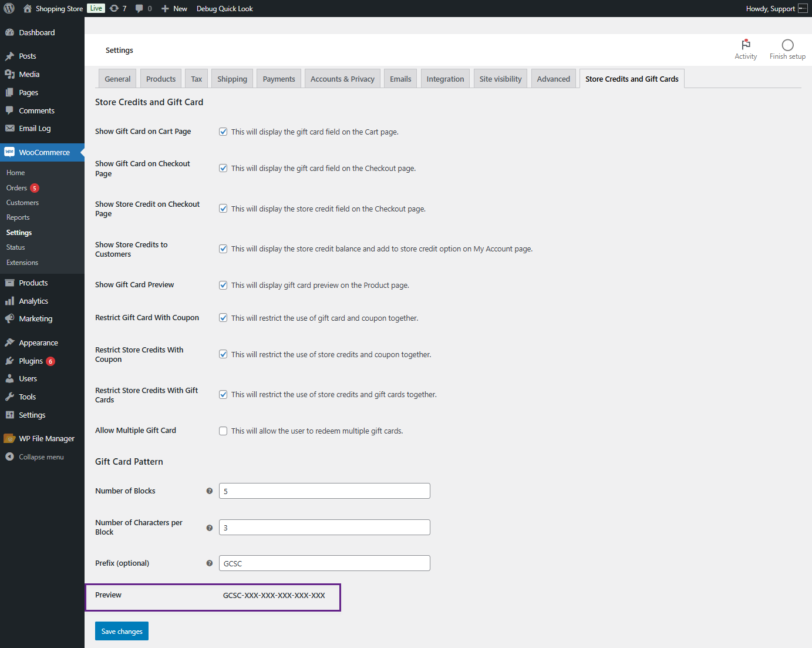Click the WP File Manager folder icon
Screen dimensions: 812x648
[x=9, y=438]
